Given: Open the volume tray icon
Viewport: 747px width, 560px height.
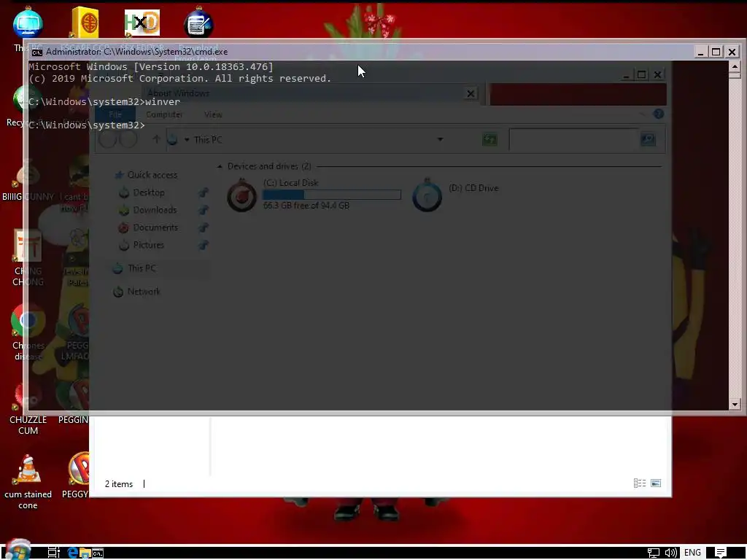Looking at the screenshot, I should coord(671,553).
